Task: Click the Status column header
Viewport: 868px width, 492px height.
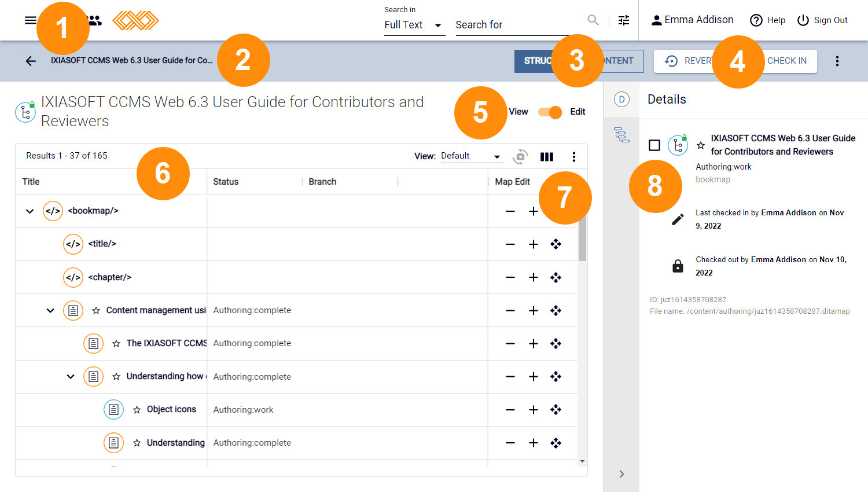Action: click(226, 182)
